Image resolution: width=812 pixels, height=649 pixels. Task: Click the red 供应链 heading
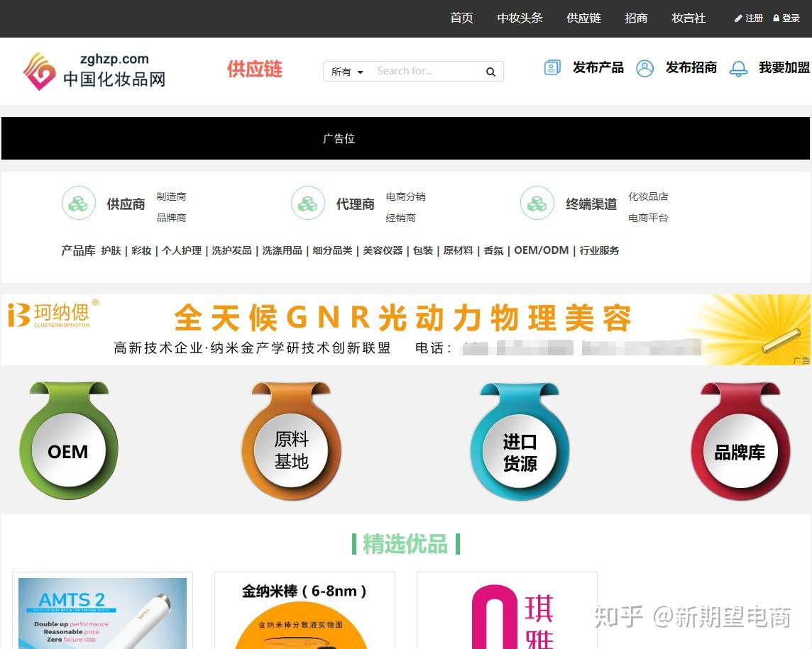[254, 69]
